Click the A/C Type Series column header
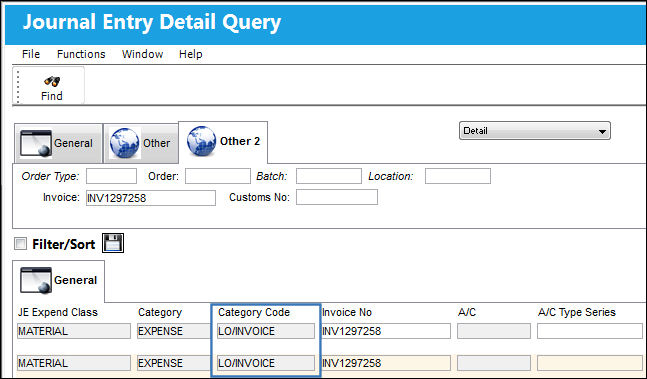This screenshot has width=647, height=379. click(577, 313)
